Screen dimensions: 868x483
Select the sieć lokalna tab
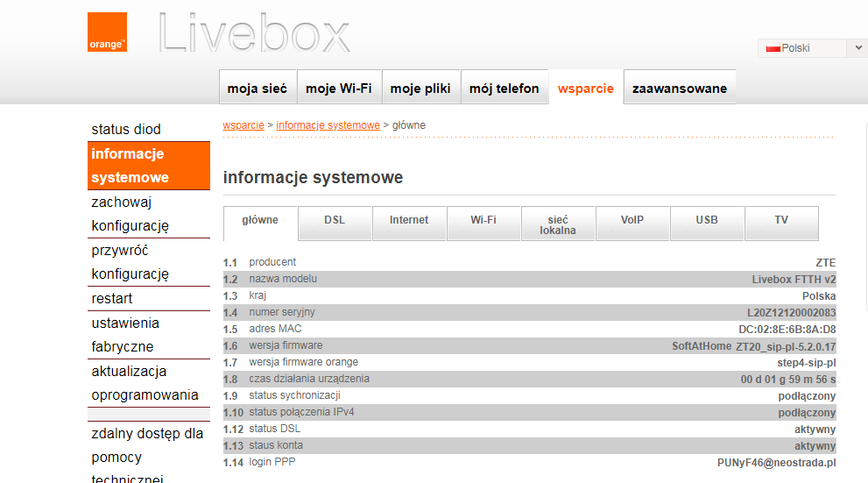pos(558,224)
